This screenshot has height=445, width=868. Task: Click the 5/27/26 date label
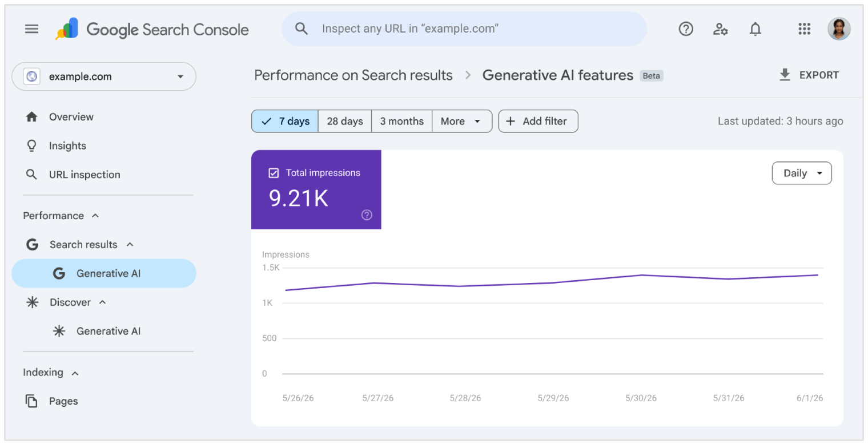(x=378, y=398)
